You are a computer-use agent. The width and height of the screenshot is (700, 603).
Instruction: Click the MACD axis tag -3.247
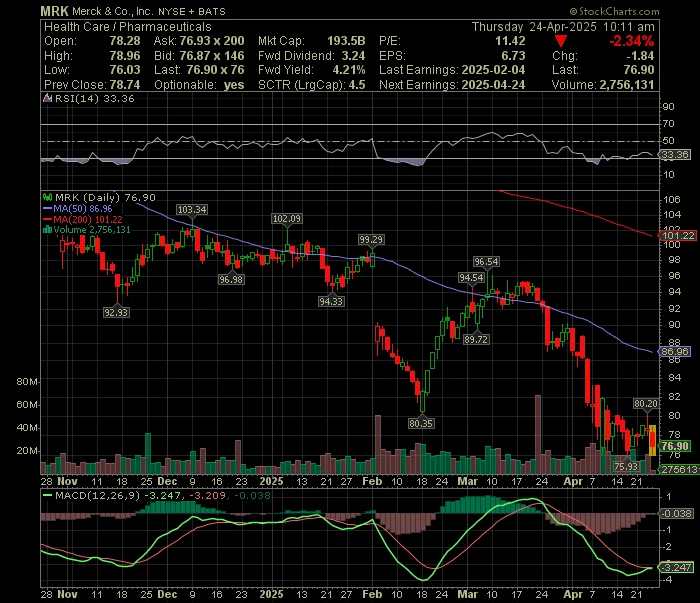pyautogui.click(x=677, y=568)
